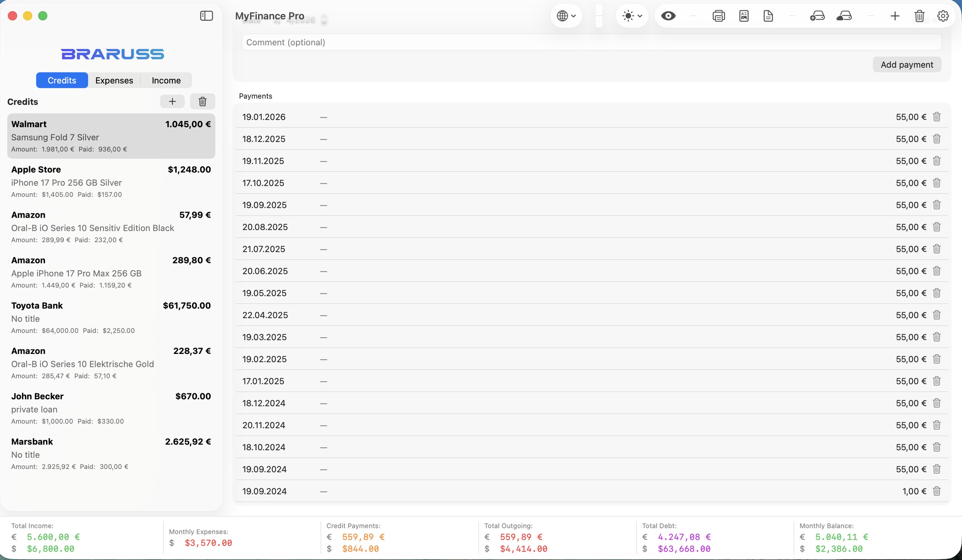Click the drive-with-plus backup icon
962x560 pixels.
(817, 16)
